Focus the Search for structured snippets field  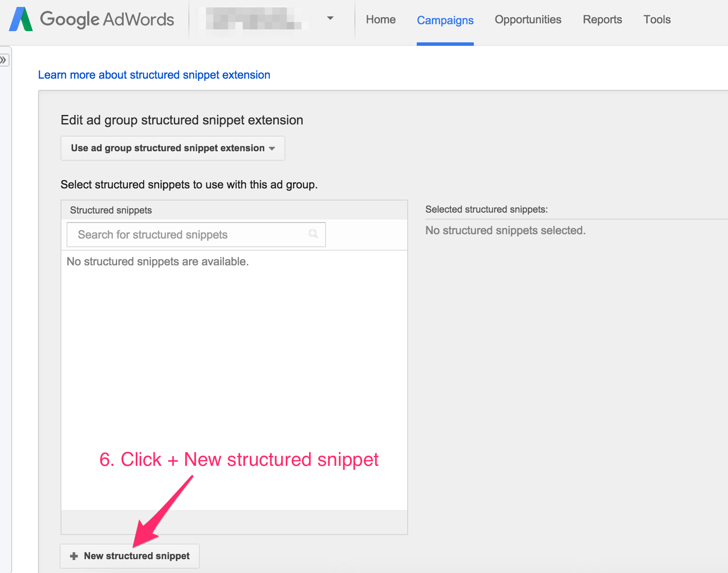pos(196,235)
